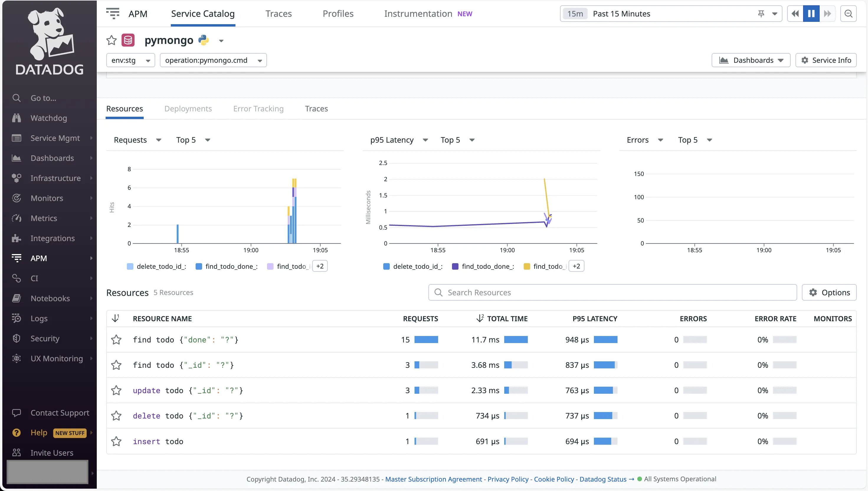Select the Logs icon in the sidebar
The image size is (868, 491).
tap(17, 318)
